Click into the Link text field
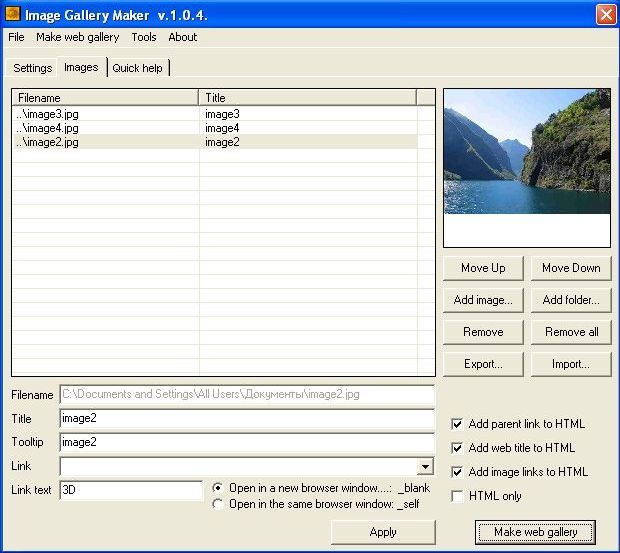This screenshot has width=620, height=553. click(x=131, y=490)
